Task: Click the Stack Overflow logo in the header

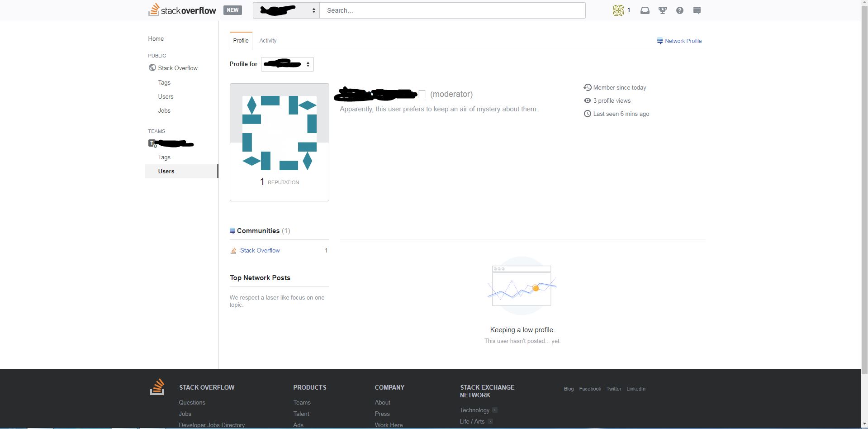Action: click(x=182, y=10)
